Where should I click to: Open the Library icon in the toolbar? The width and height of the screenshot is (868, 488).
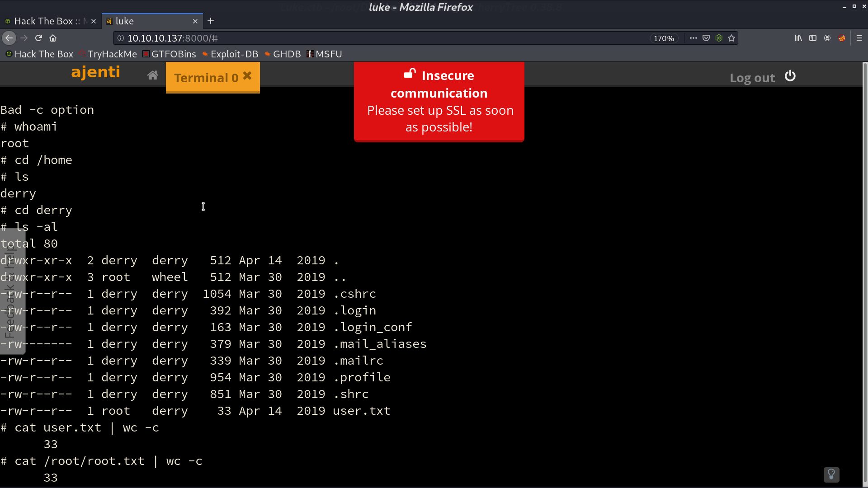tap(798, 38)
